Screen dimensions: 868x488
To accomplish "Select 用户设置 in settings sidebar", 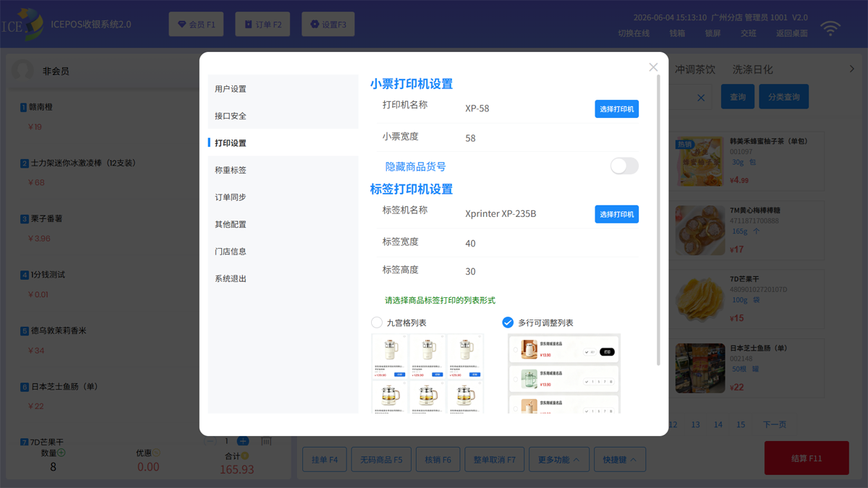I will click(284, 88).
